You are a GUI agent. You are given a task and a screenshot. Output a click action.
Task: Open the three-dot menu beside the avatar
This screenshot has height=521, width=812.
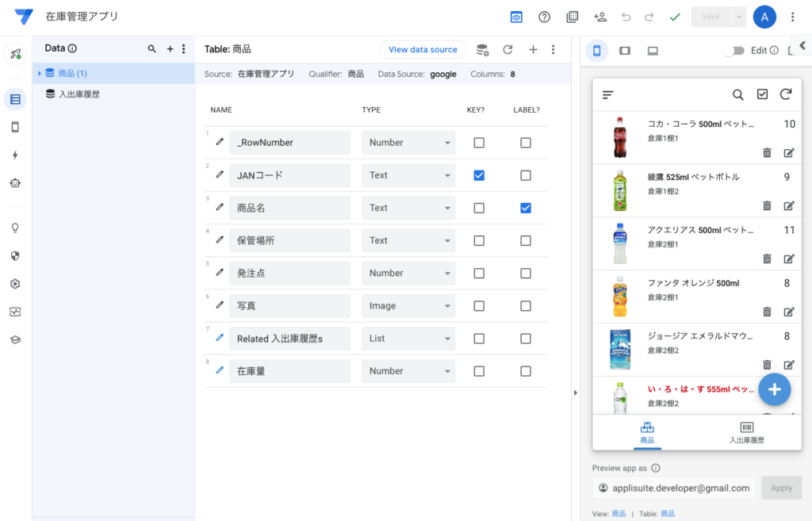tap(792, 16)
